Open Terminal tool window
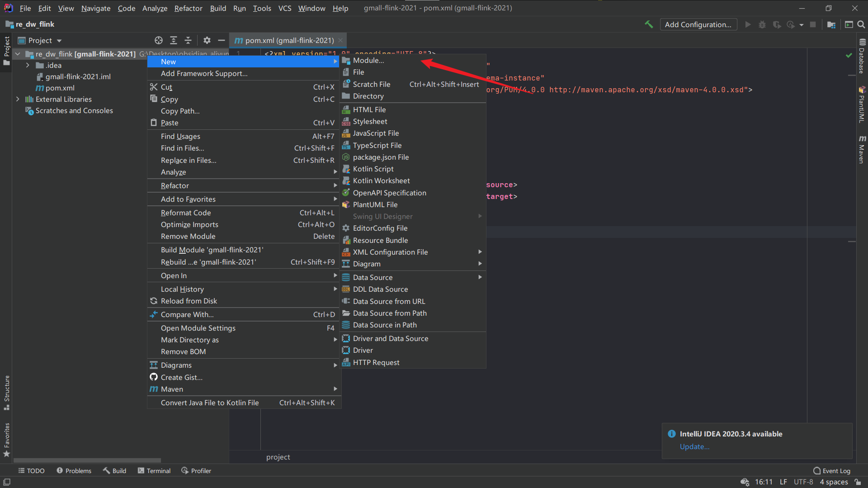The image size is (868, 488). 154,471
